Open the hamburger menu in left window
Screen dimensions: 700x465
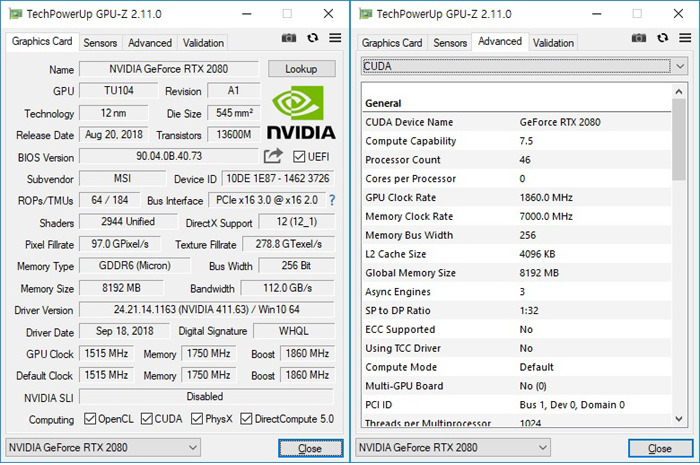[335, 38]
